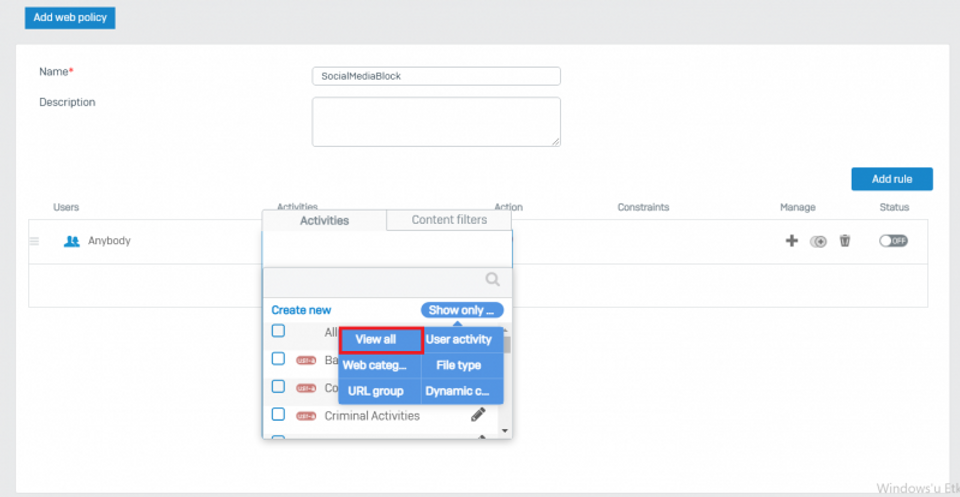
Task: Filter the list by URL group
Action: click(376, 391)
